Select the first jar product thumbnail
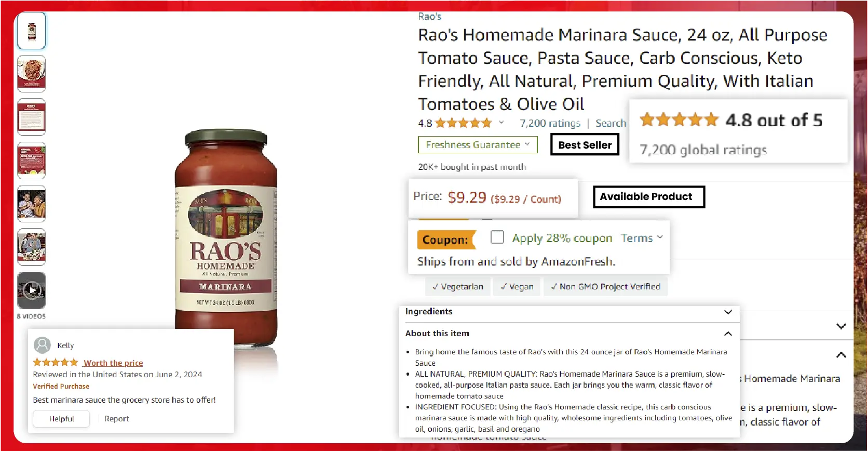This screenshot has height=451, width=868. 32,31
